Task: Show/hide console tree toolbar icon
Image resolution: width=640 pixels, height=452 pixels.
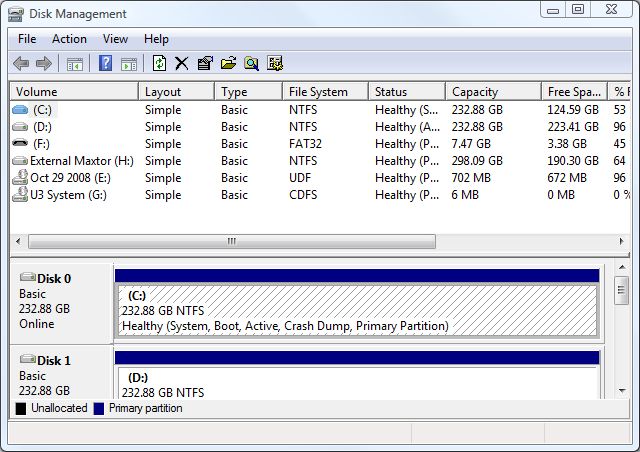Action: coord(75,64)
